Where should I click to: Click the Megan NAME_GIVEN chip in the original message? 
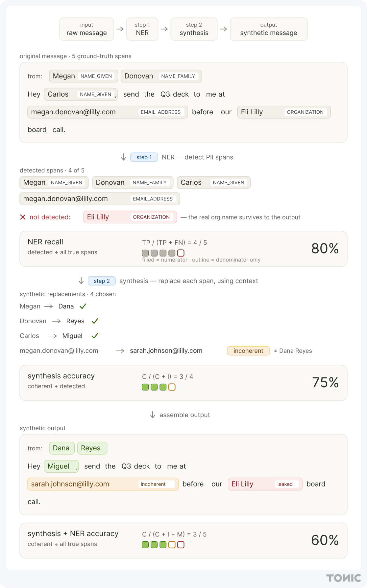pos(84,76)
